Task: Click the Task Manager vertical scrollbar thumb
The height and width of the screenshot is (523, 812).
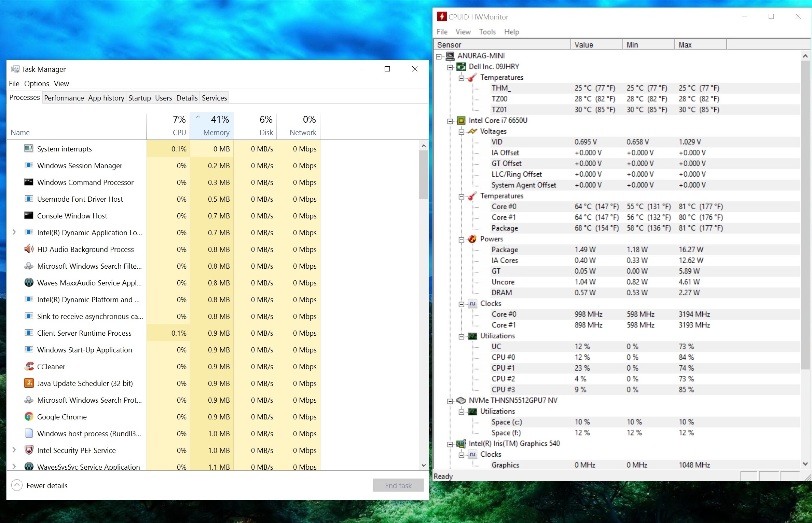Action: (x=424, y=175)
